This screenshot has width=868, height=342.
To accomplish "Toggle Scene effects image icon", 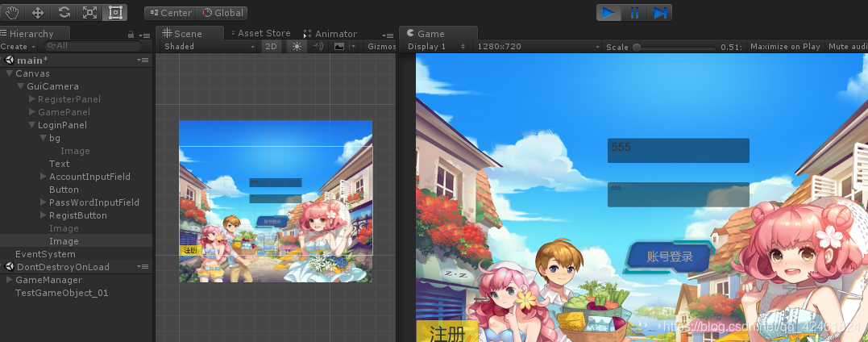I will click(x=338, y=47).
